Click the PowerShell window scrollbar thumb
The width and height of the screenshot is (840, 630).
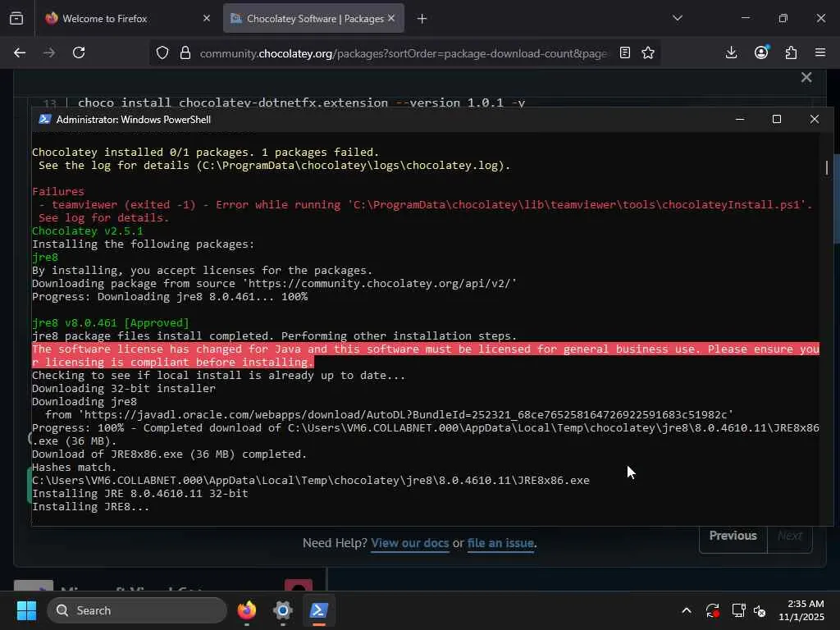(827, 167)
